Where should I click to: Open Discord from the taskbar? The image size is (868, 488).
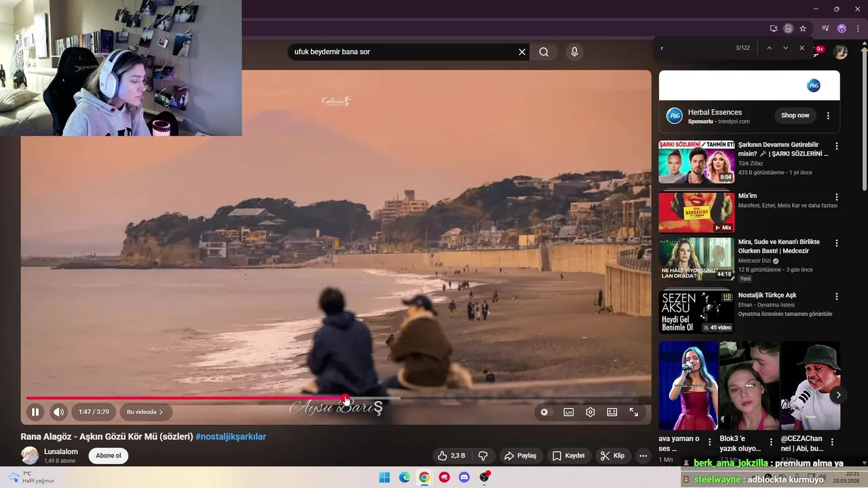click(464, 477)
